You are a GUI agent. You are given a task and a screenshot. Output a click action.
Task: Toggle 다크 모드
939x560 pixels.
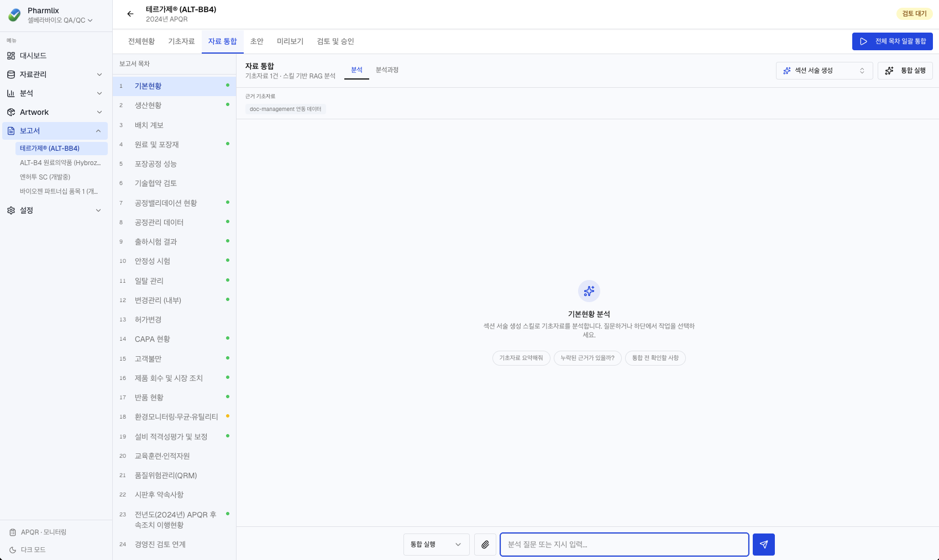click(x=33, y=550)
